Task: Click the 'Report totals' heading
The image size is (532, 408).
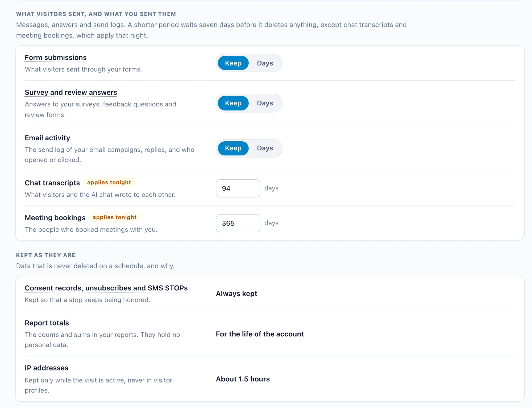Action: 47,323
